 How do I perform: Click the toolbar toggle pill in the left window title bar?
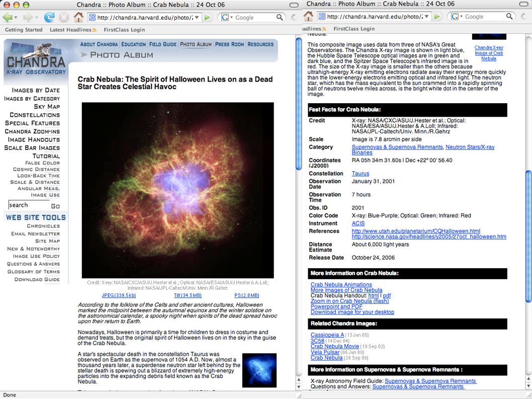pyautogui.click(x=294, y=5)
